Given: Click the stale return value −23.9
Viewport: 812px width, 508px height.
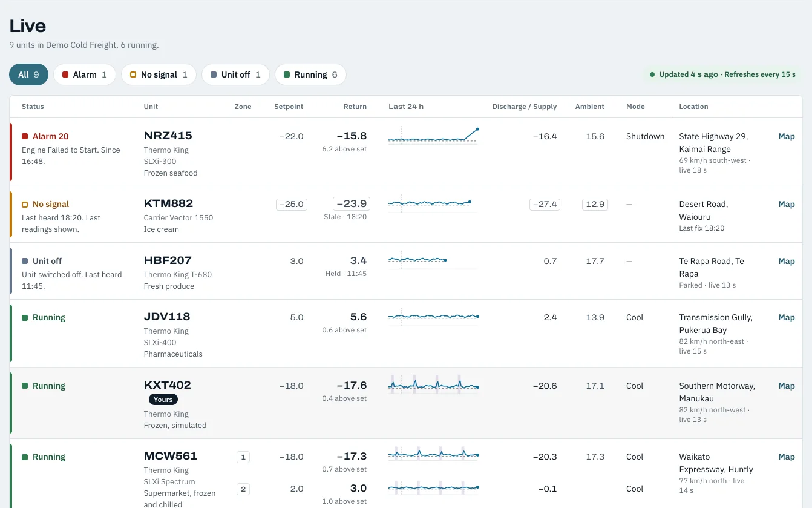Looking at the screenshot, I should pyautogui.click(x=352, y=203).
